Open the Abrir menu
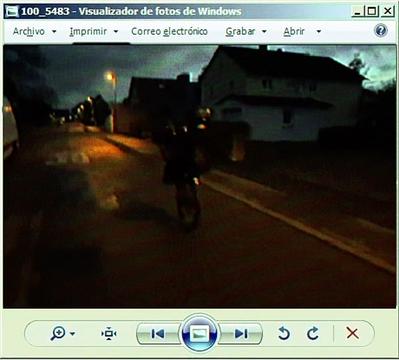The width and height of the screenshot is (399, 360). pyautogui.click(x=294, y=31)
